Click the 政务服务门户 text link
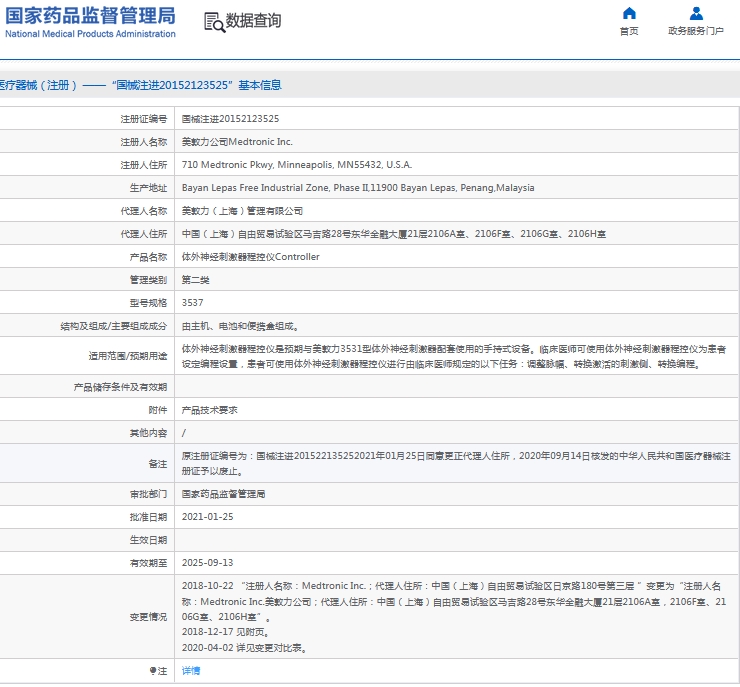 coord(696,31)
